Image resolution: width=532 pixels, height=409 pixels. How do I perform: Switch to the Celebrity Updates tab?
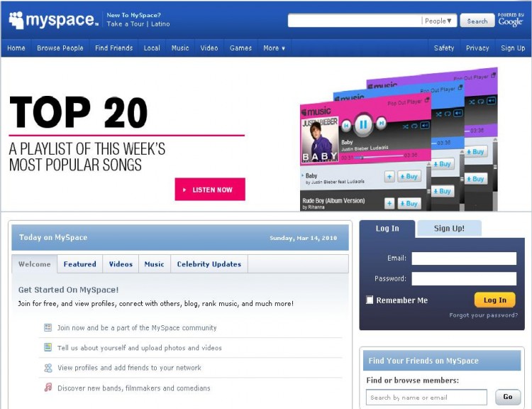[209, 264]
